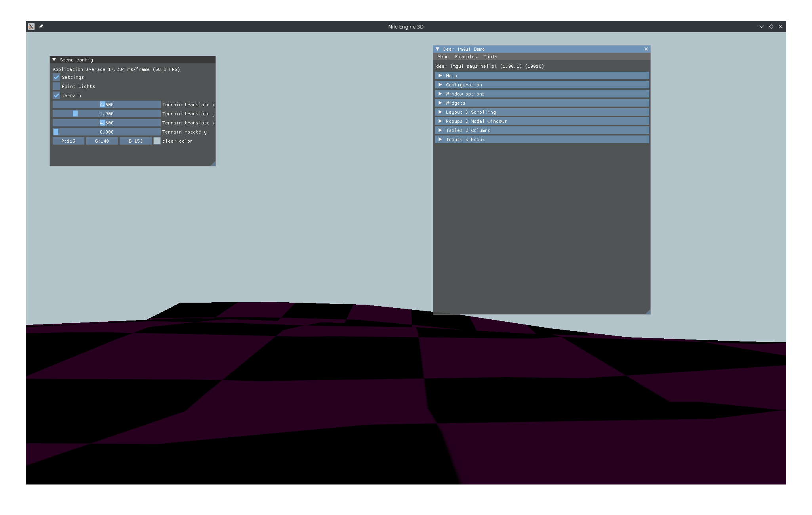The width and height of the screenshot is (812, 515).
Task: Click the R:115 color value field
Action: click(x=68, y=141)
